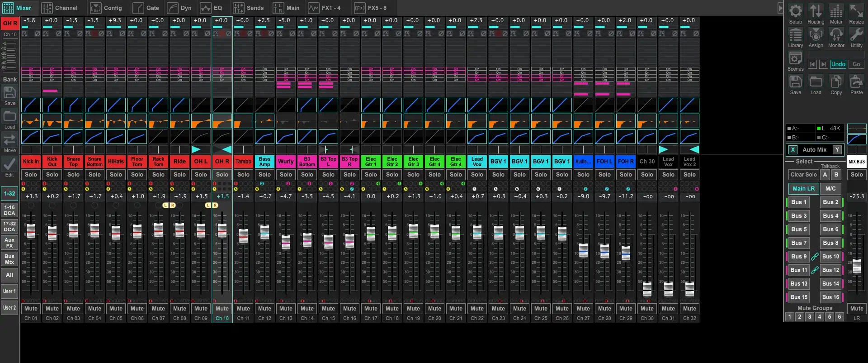Open the Scenes icon

(x=795, y=58)
